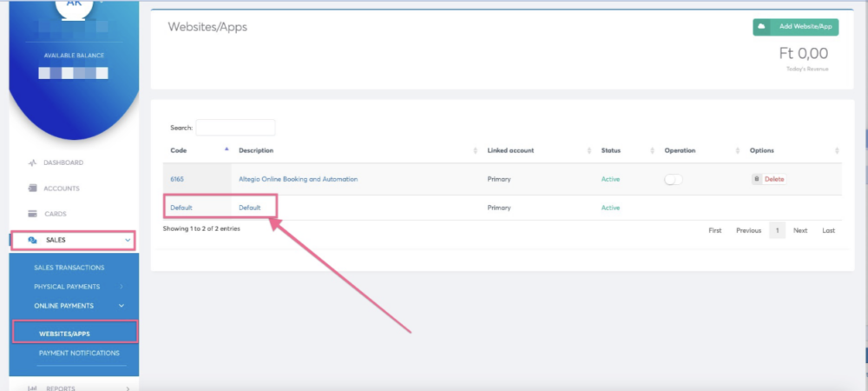Click the Dashboard pulse icon in sidebar
Screen dimensions: 868x391
point(32,163)
